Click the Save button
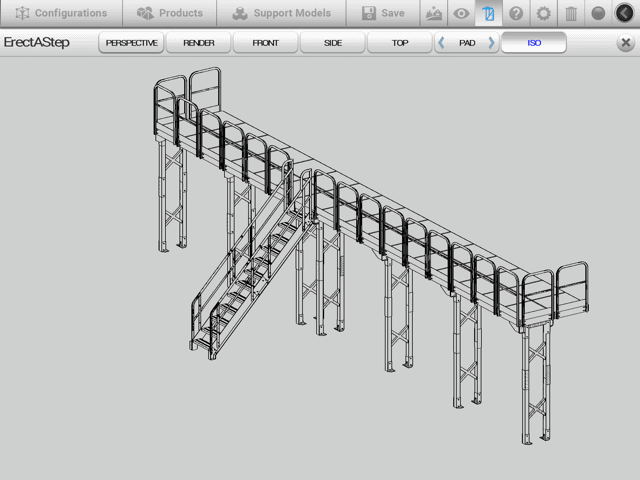The height and width of the screenshot is (480, 640). coord(383,14)
